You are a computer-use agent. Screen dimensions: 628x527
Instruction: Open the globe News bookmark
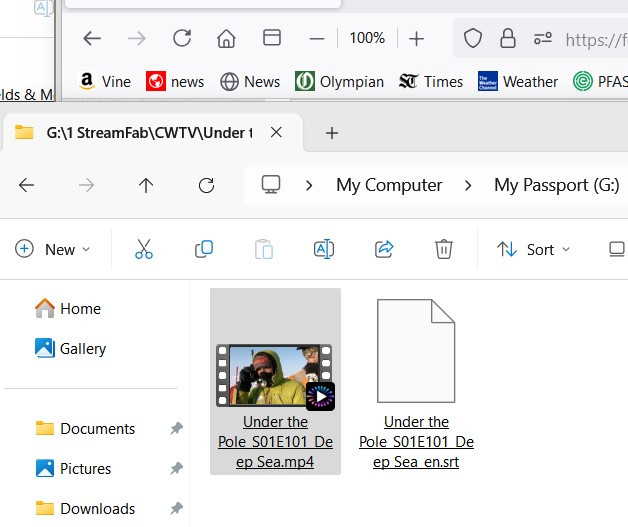tap(250, 82)
